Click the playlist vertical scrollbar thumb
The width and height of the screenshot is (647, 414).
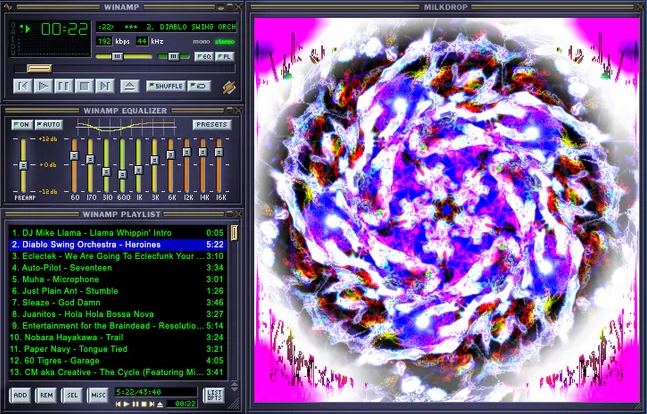(x=234, y=233)
